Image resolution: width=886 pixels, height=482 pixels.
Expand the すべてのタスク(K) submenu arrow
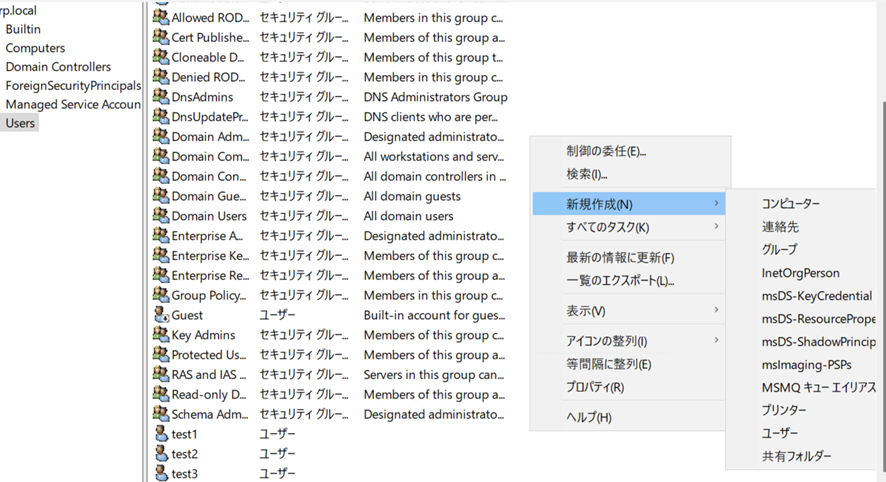[716, 227]
